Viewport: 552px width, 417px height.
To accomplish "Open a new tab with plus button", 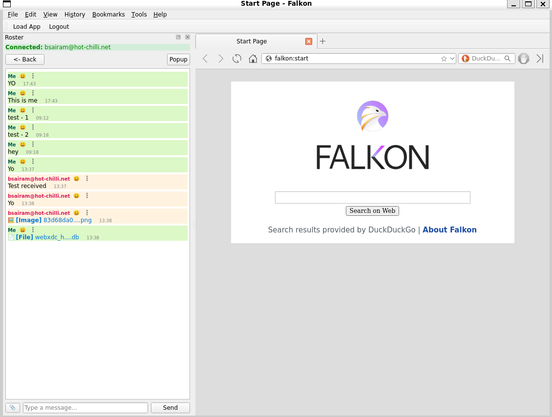I will [322, 42].
